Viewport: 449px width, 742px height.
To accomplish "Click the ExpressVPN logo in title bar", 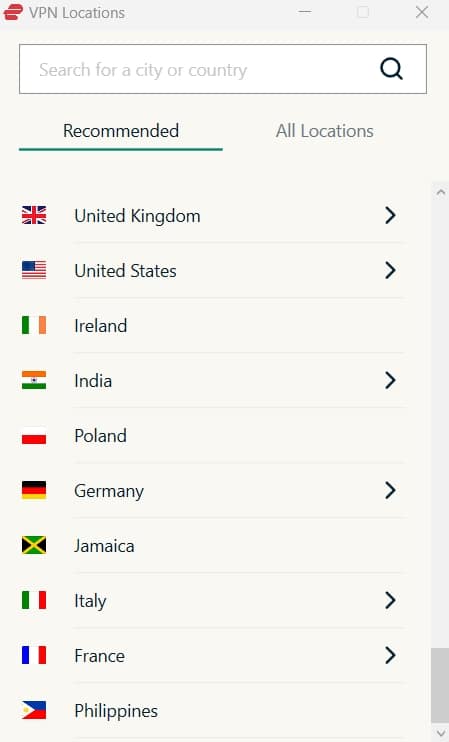I will (13, 12).
